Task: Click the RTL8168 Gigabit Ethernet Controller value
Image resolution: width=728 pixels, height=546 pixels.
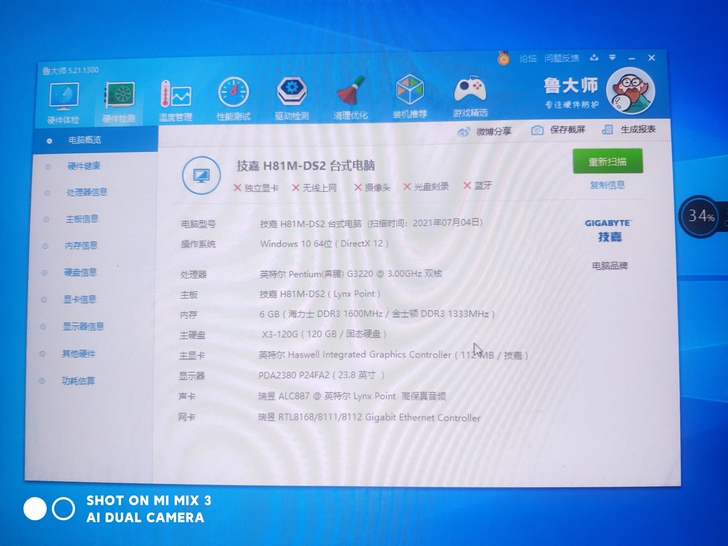Action: click(369, 417)
